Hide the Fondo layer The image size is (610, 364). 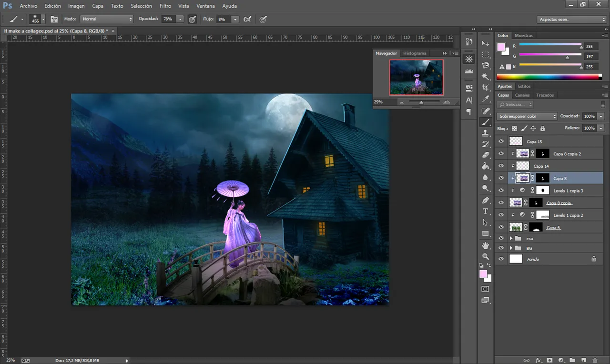coord(501,259)
